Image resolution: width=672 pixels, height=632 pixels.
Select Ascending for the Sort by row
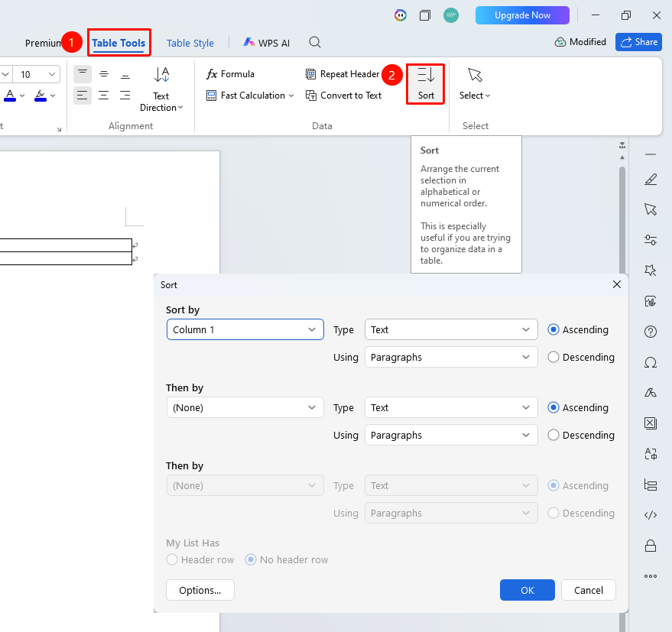(554, 329)
